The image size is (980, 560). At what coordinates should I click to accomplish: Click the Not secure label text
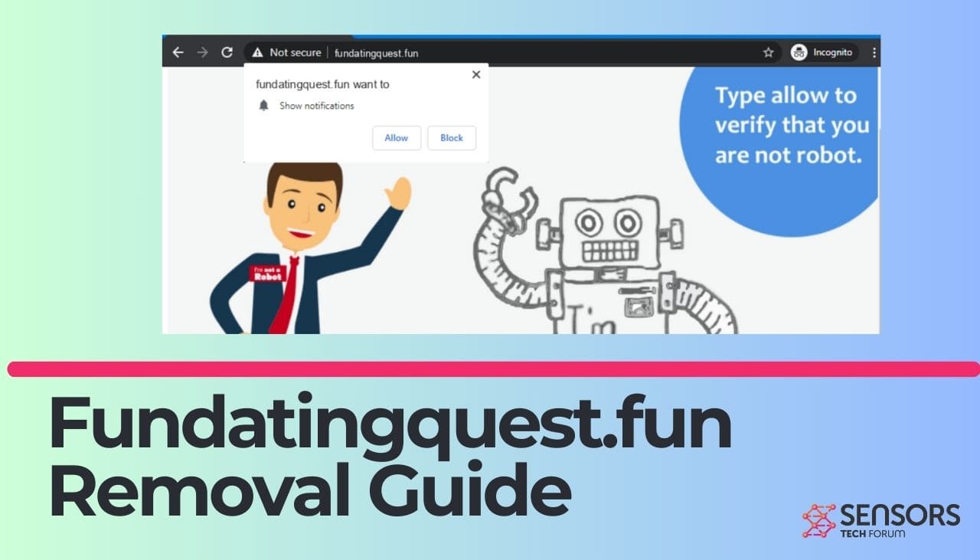[x=294, y=52]
